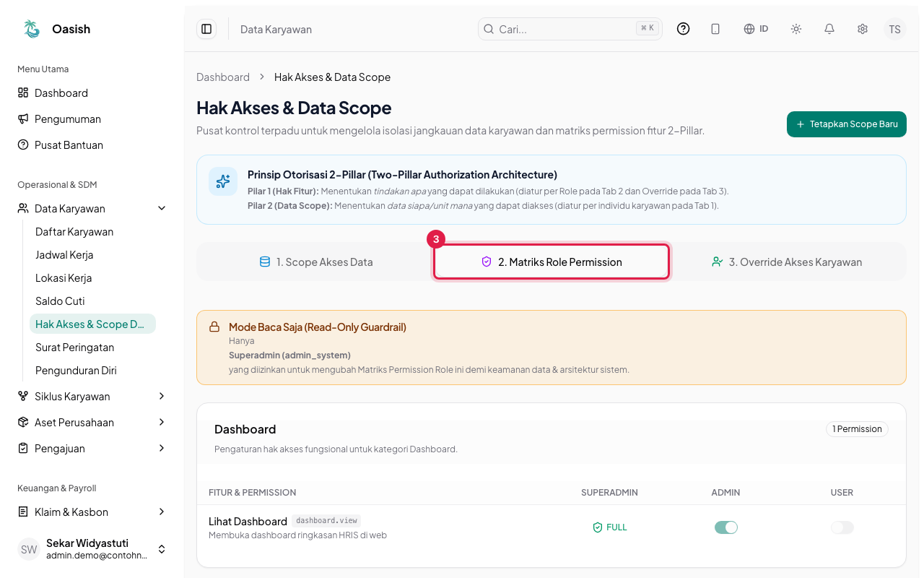This screenshot has width=924, height=578.
Task: Click Tetapkan Scope Baru button
Action: pos(847,124)
